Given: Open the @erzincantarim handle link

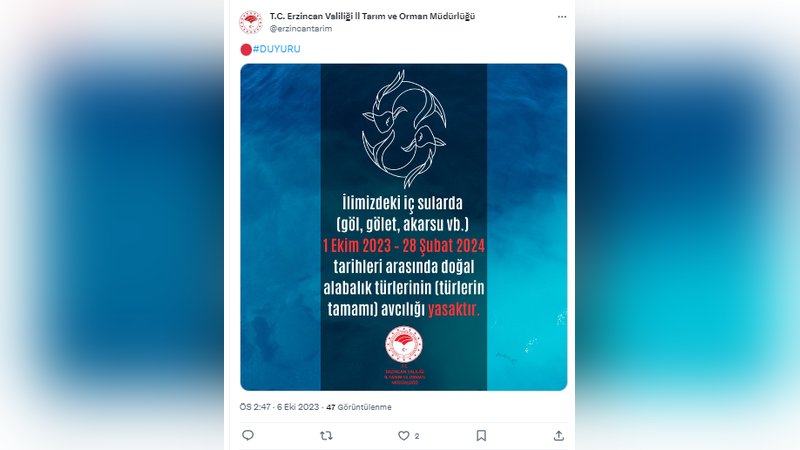Looking at the screenshot, I should 301,29.
